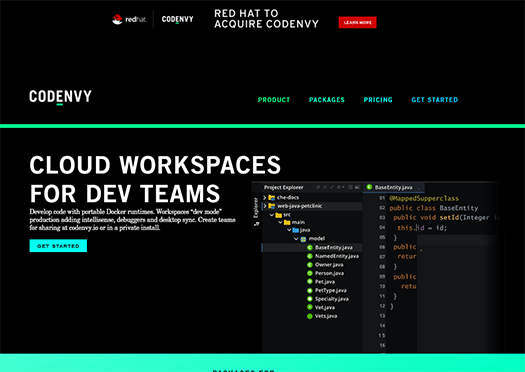
Task: Click the model package icon
Action: point(303,239)
